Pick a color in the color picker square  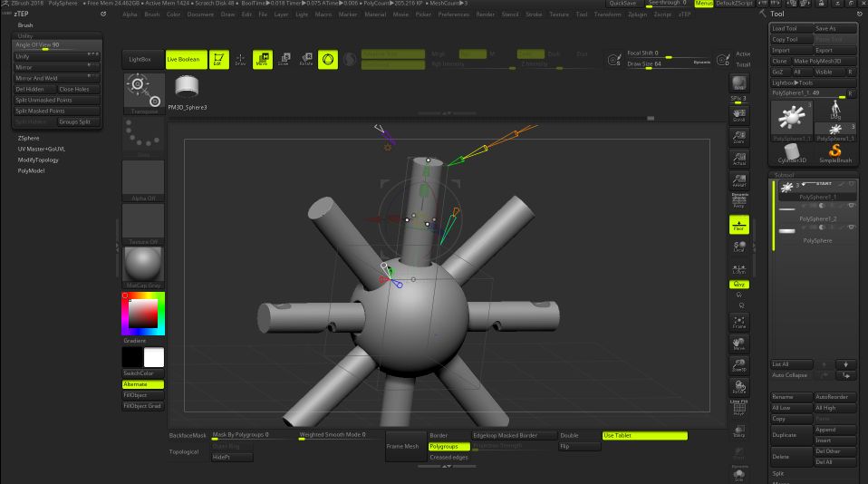(x=143, y=314)
